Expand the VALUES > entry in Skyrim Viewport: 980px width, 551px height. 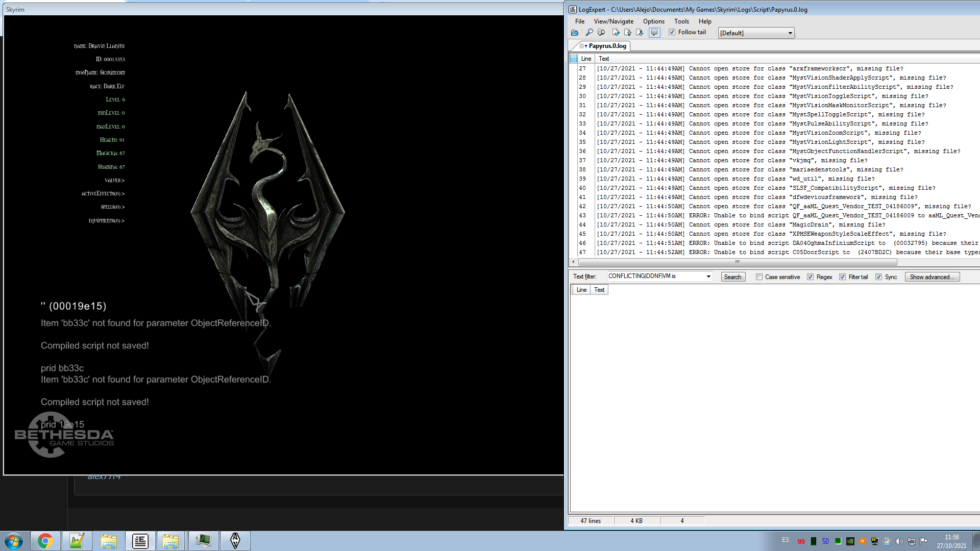[114, 181]
